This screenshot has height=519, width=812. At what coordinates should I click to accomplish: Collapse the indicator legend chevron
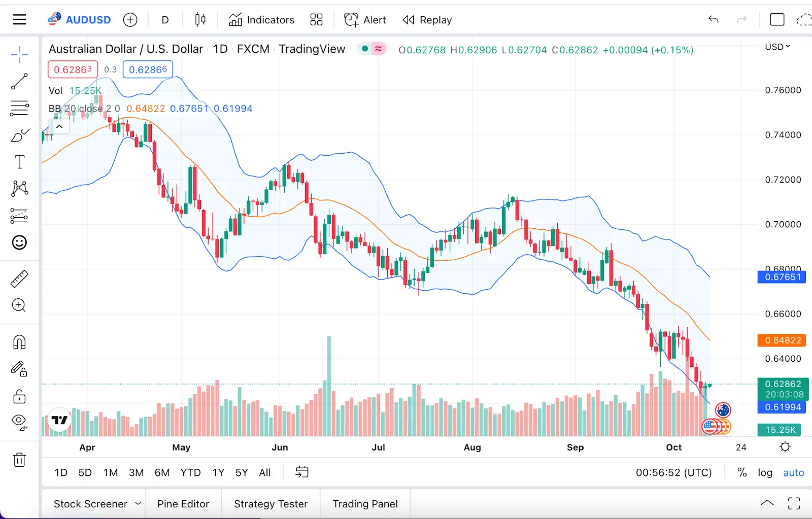pyautogui.click(x=59, y=126)
